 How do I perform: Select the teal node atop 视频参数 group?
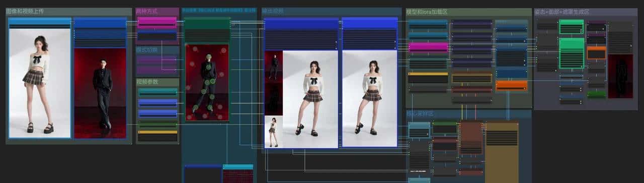coord(157,92)
